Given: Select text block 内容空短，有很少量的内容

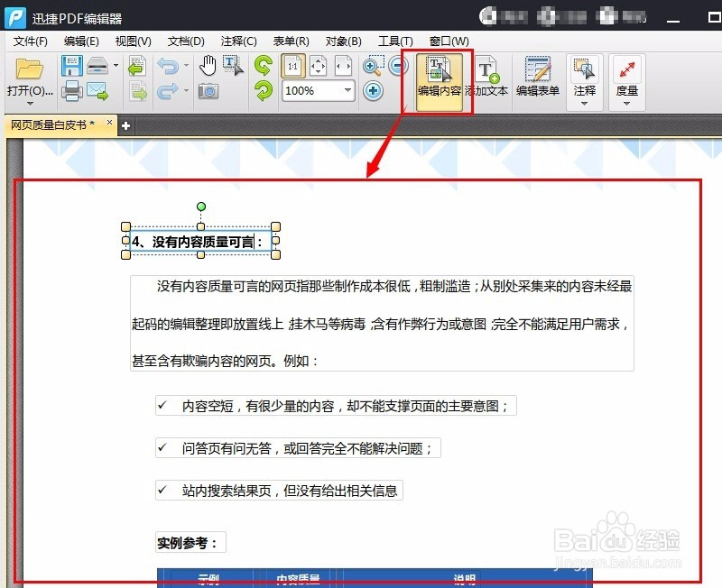Looking at the screenshot, I should coord(336,406).
